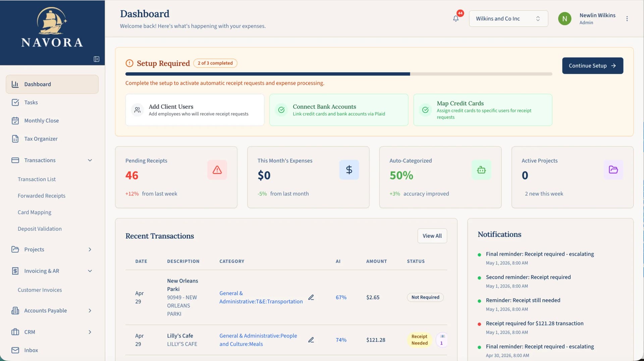Expand the Accounts Payable chevron
The width and height of the screenshot is (644, 361).
[90, 311]
